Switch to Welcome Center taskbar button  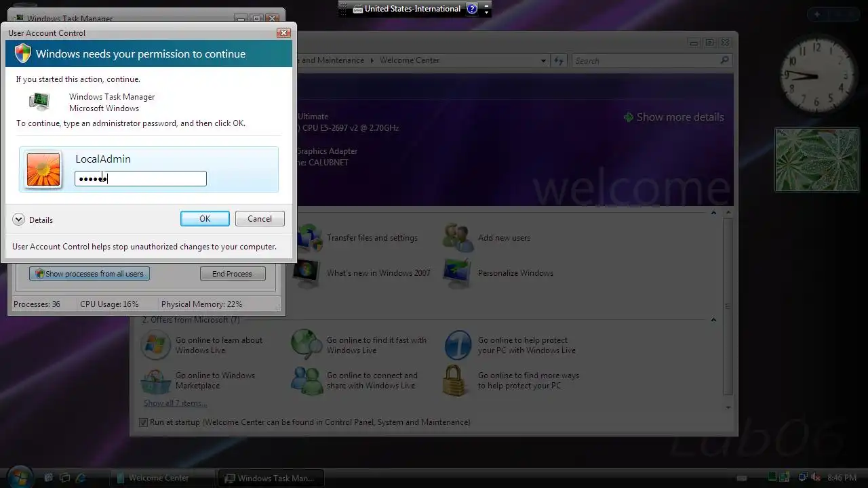pos(163,478)
